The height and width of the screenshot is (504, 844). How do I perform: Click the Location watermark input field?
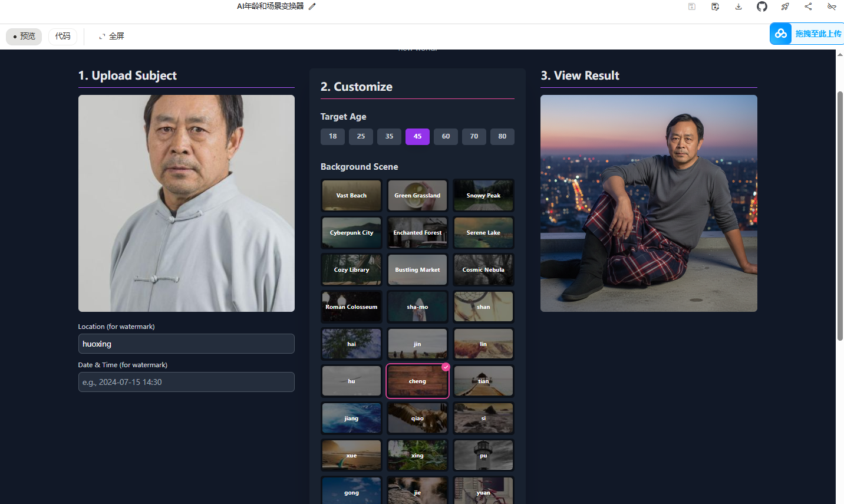pyautogui.click(x=186, y=344)
